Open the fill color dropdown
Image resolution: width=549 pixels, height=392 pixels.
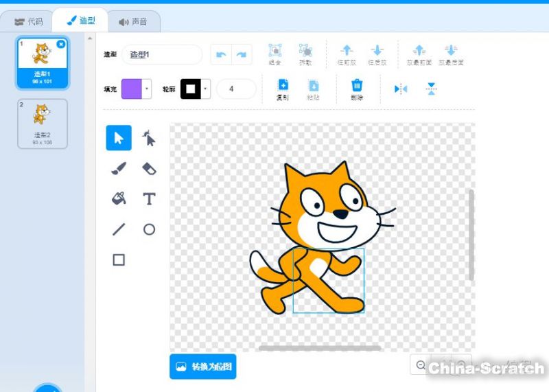point(148,89)
